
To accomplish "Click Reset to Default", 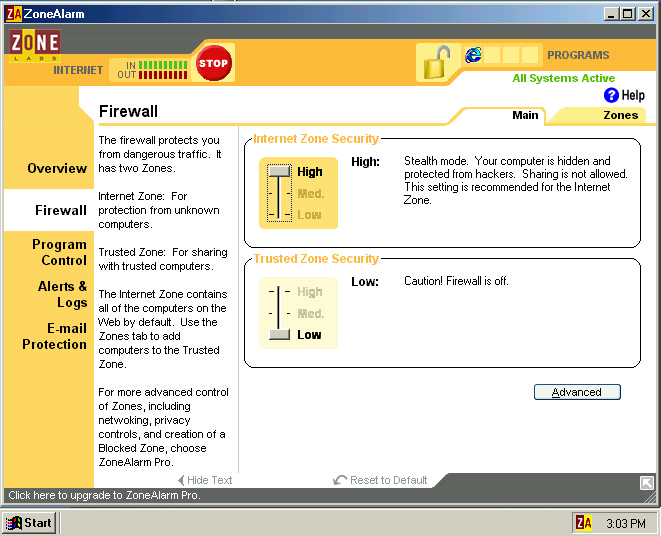I will (x=380, y=480).
